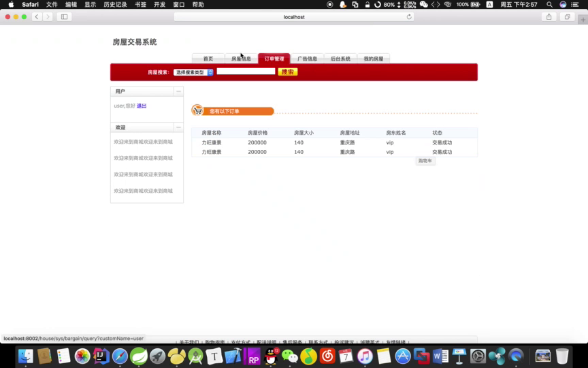Click the 房屋地址 column header
Screen dimensions: 588x368
click(x=350, y=133)
